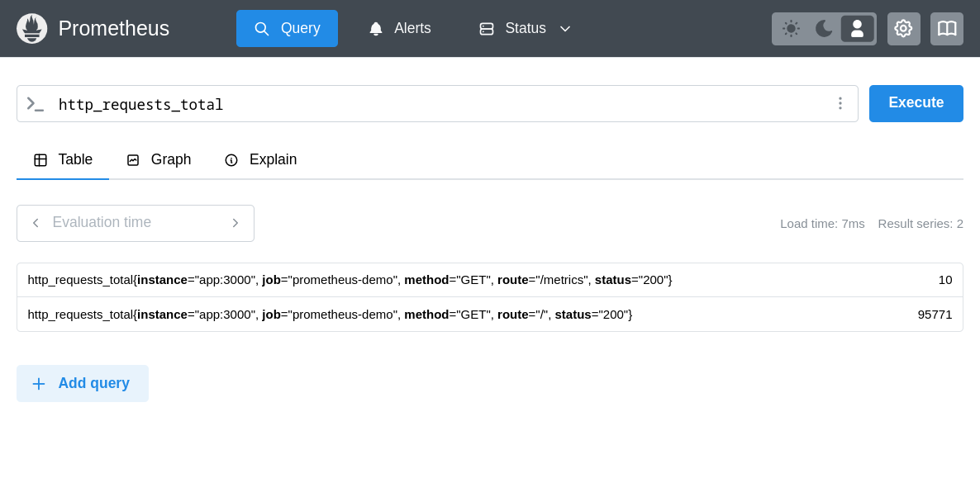Click the Evaluation time input
The height and width of the screenshot is (483, 980).
(x=135, y=222)
